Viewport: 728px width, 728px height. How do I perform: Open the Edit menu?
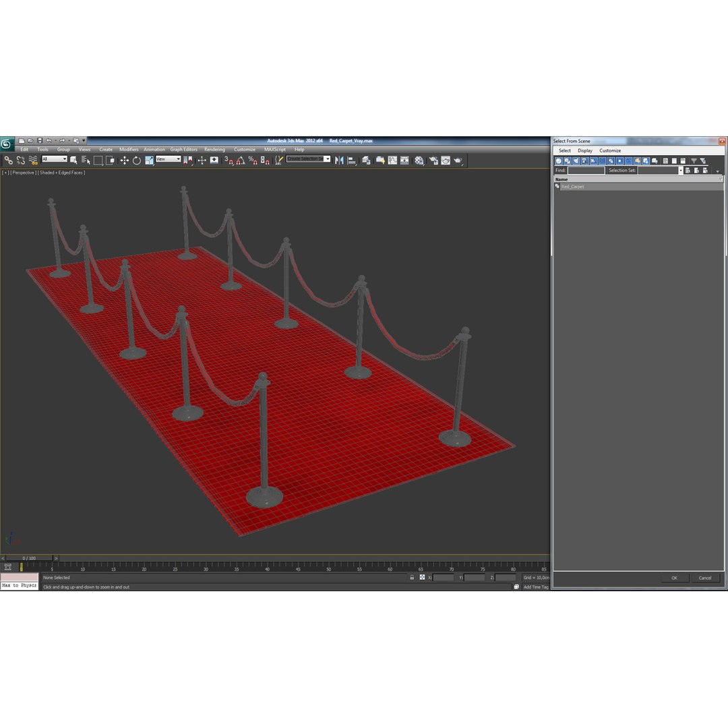coord(24,150)
